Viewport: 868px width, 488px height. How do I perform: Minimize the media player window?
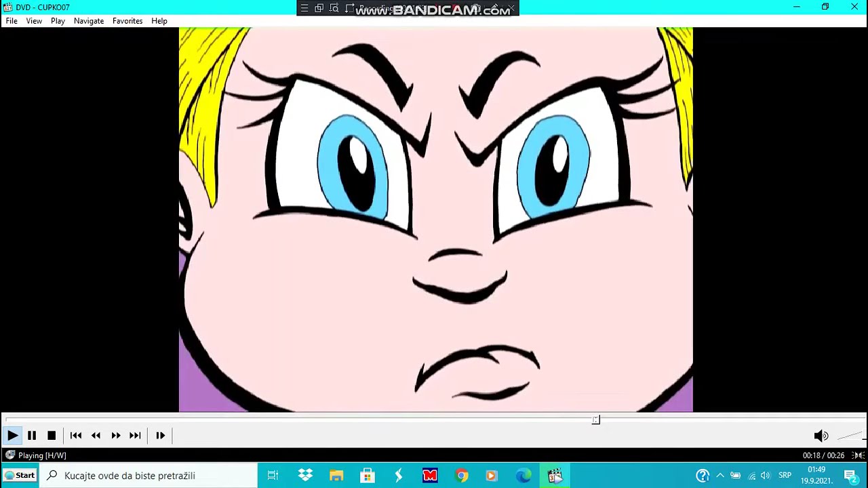click(797, 7)
